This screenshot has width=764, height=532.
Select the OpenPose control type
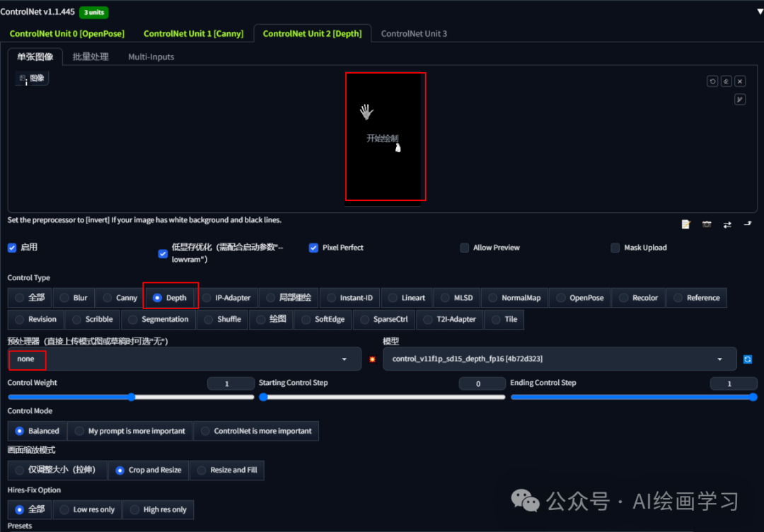pos(580,298)
